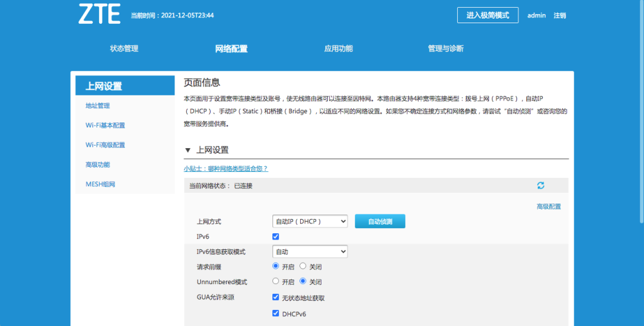Image resolution: width=644 pixels, height=326 pixels.
Task: Toggle the IPv6 checkbox
Action: point(276,236)
